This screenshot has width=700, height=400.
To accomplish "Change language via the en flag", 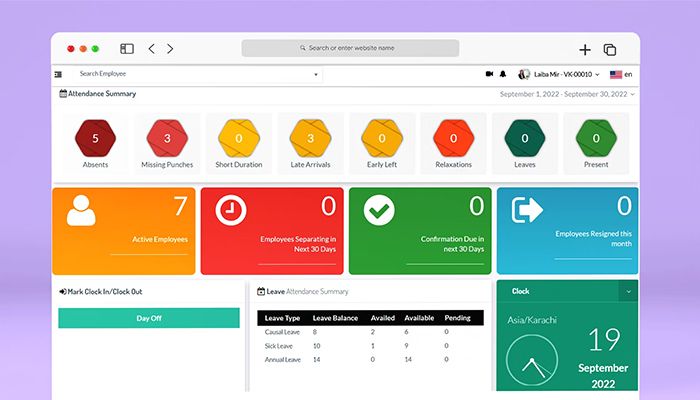I will pos(621,75).
